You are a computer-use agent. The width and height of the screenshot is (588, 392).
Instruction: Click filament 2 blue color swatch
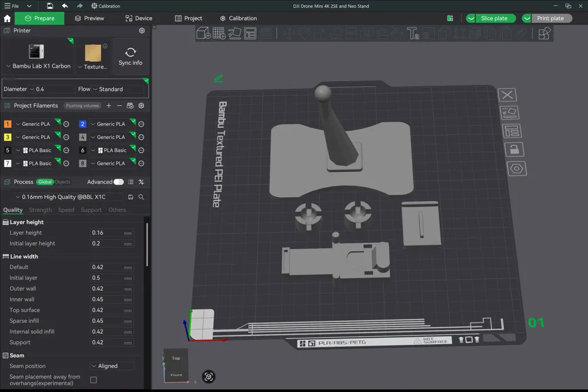(x=83, y=124)
